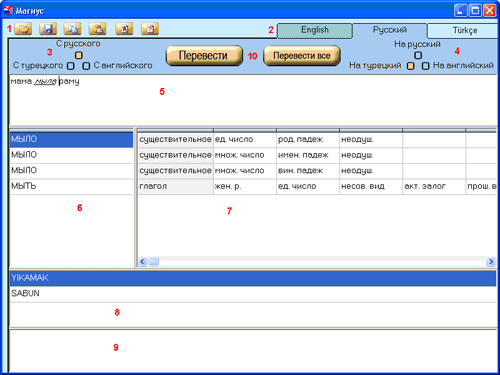Select the 'На турецкий' target option

pos(411,66)
